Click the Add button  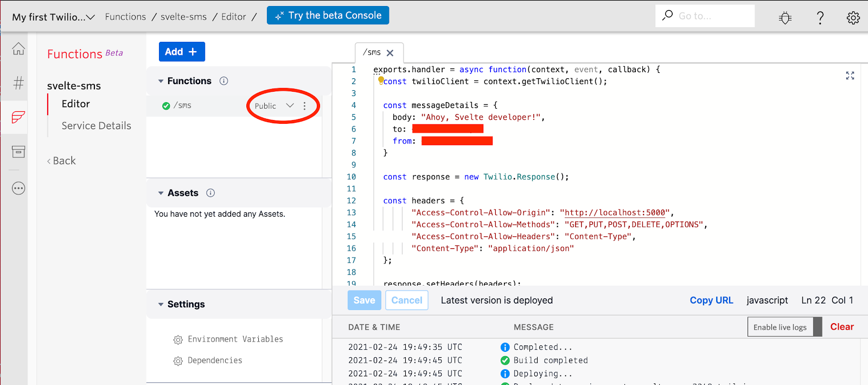tap(182, 52)
